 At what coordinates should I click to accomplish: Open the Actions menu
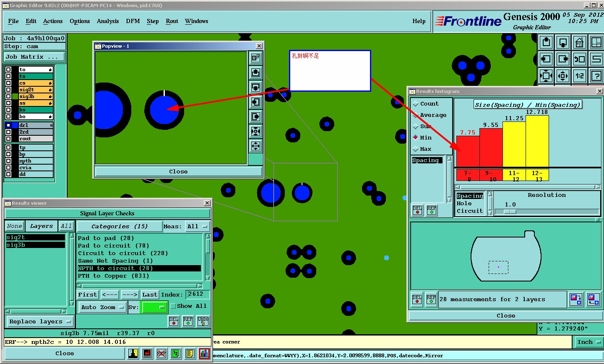53,21
